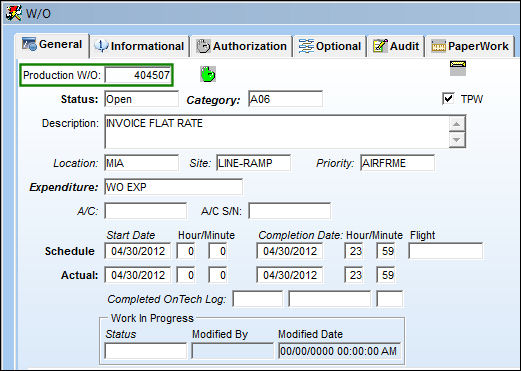
Task: Click the Description scroll up arrow
Action: tap(457, 124)
